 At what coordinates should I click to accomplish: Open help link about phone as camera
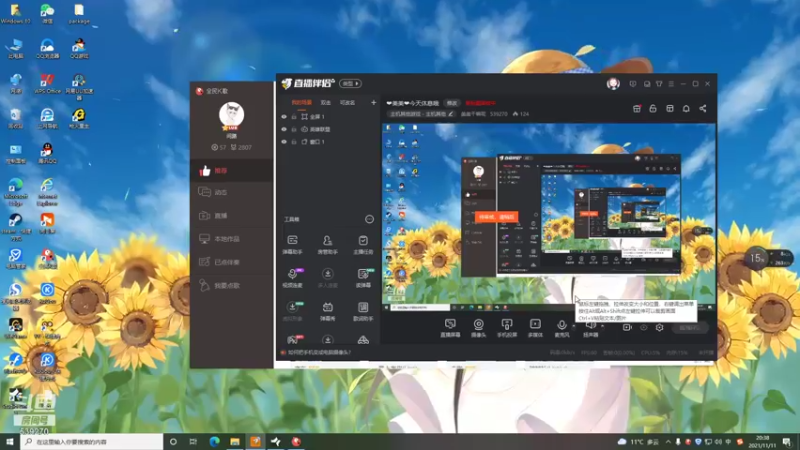[x=319, y=353]
